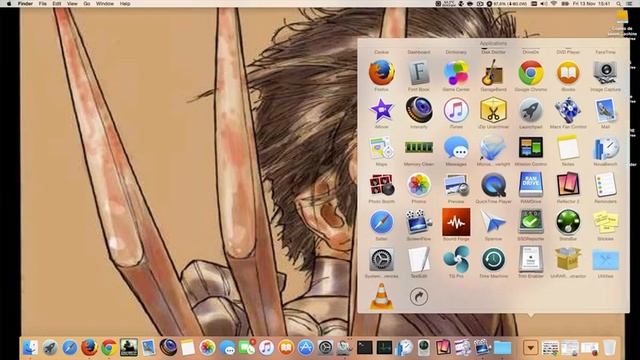Open Stickies yellow notes icon

point(605,222)
